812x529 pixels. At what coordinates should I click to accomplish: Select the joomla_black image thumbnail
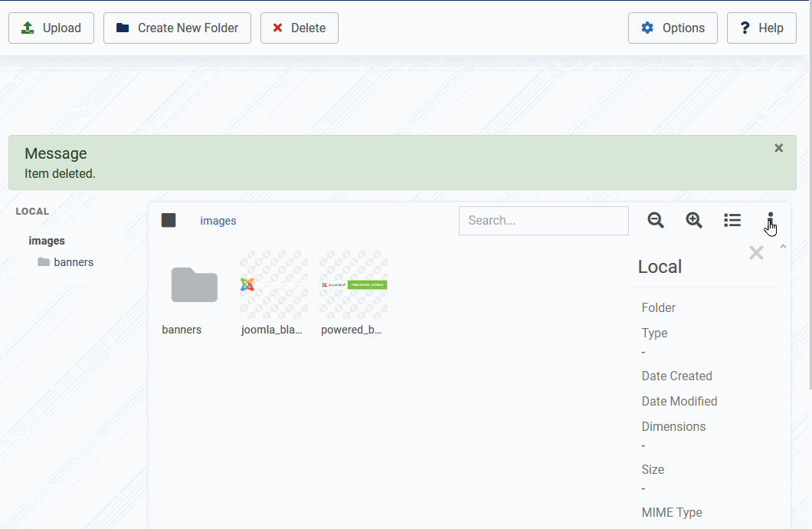273,285
